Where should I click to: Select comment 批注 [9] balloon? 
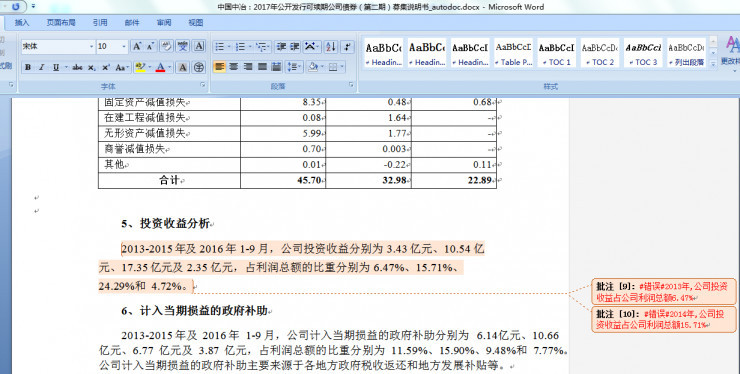click(x=664, y=292)
